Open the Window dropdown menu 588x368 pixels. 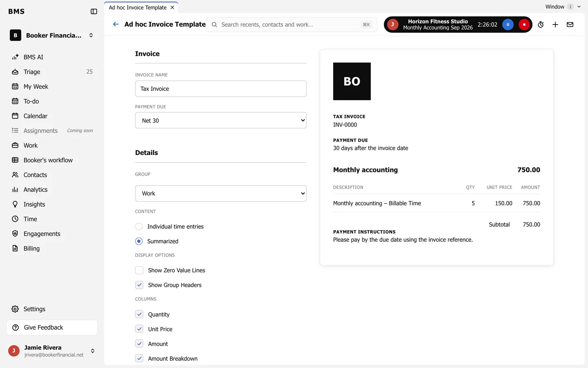point(563,7)
